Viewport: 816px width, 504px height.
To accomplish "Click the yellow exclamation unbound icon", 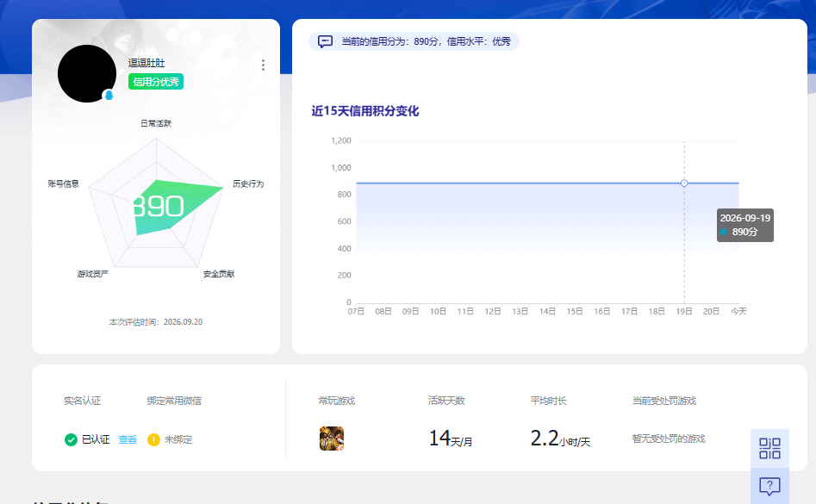I will click(153, 440).
